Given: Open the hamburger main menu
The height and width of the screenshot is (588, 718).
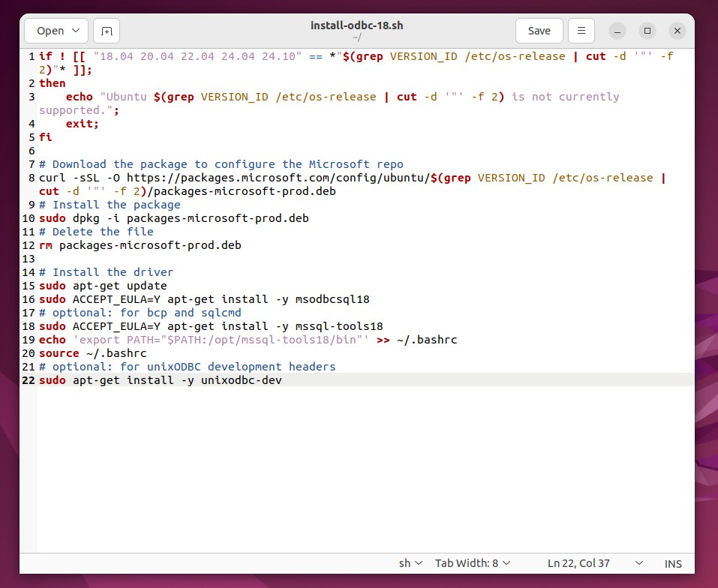Looking at the screenshot, I should (581, 31).
